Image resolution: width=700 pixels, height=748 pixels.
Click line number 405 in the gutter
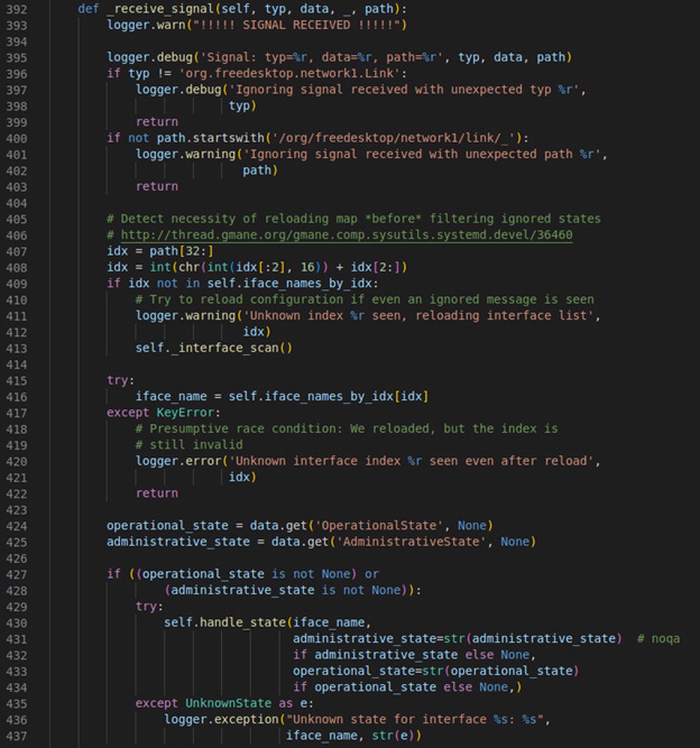coord(16,219)
